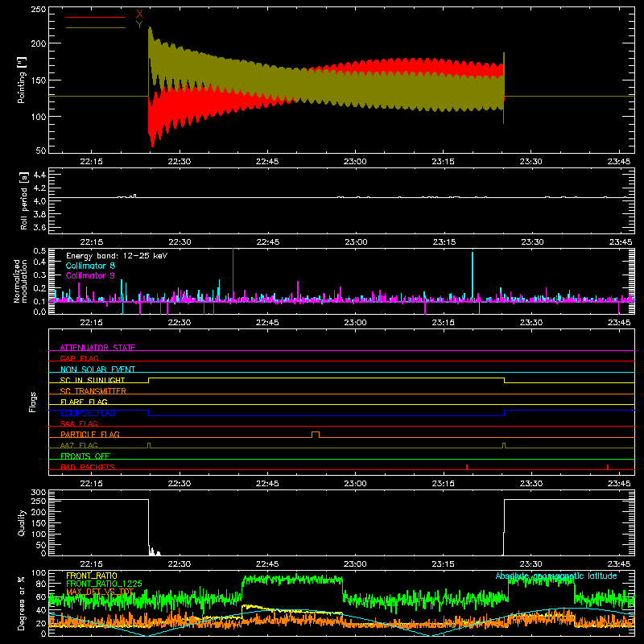Click the Normalized modulation axis title
The width and height of the screenshot is (644, 644).
tap(21, 281)
